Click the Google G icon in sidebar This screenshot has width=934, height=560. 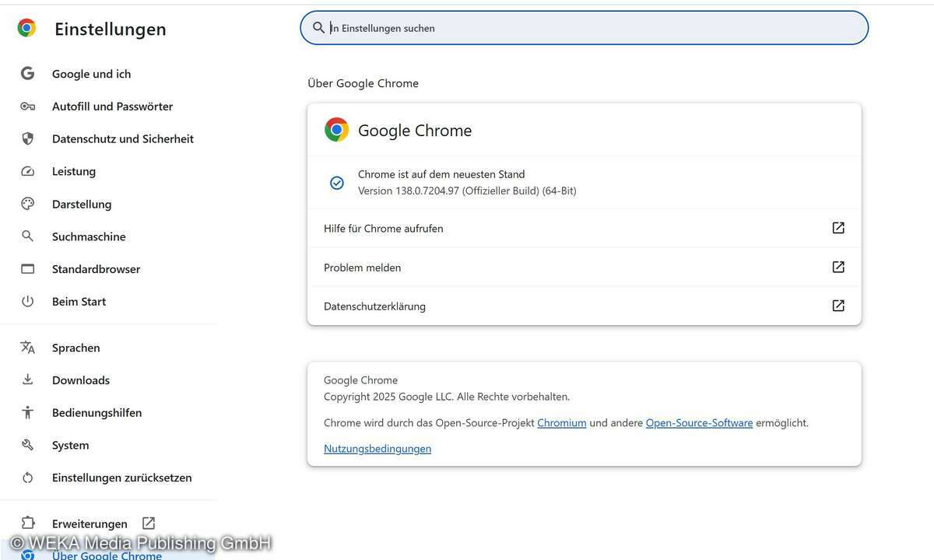pos(28,74)
